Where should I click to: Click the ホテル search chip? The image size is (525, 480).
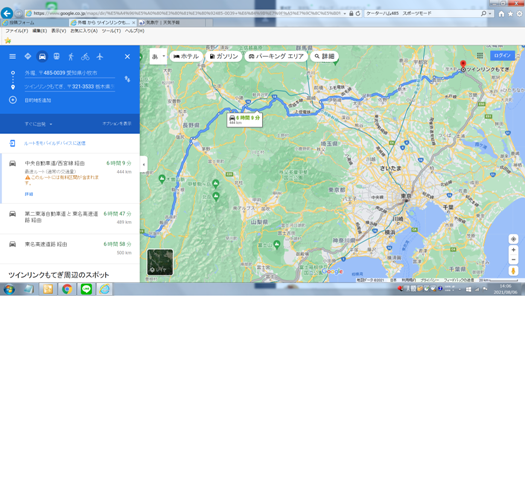[186, 56]
